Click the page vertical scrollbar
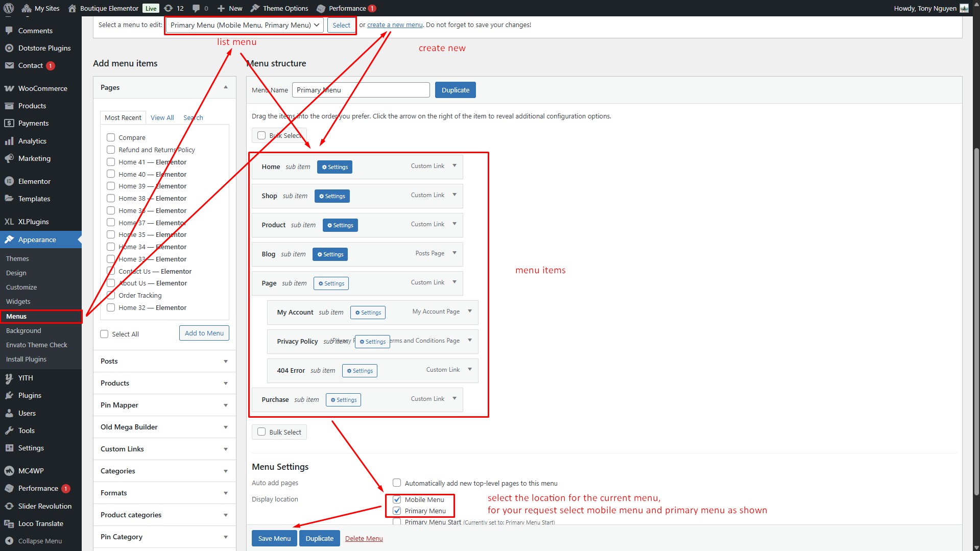Viewport: 980px width, 551px height. click(x=976, y=322)
